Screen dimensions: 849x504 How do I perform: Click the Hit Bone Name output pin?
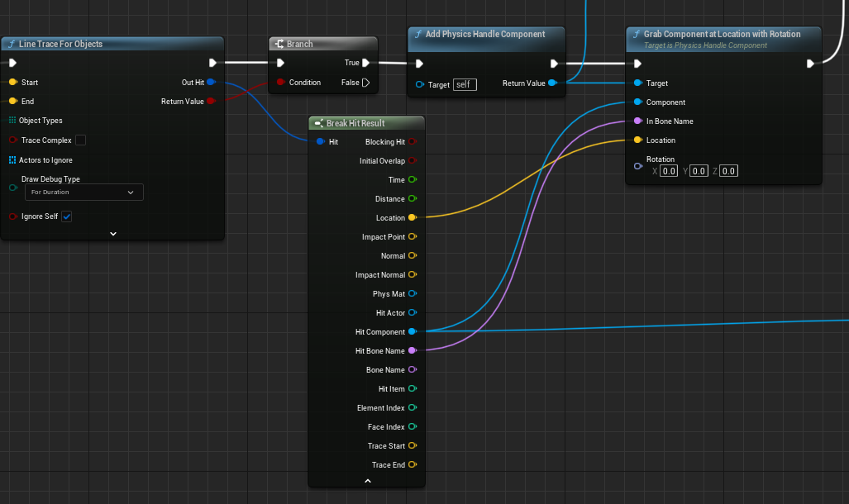point(413,351)
